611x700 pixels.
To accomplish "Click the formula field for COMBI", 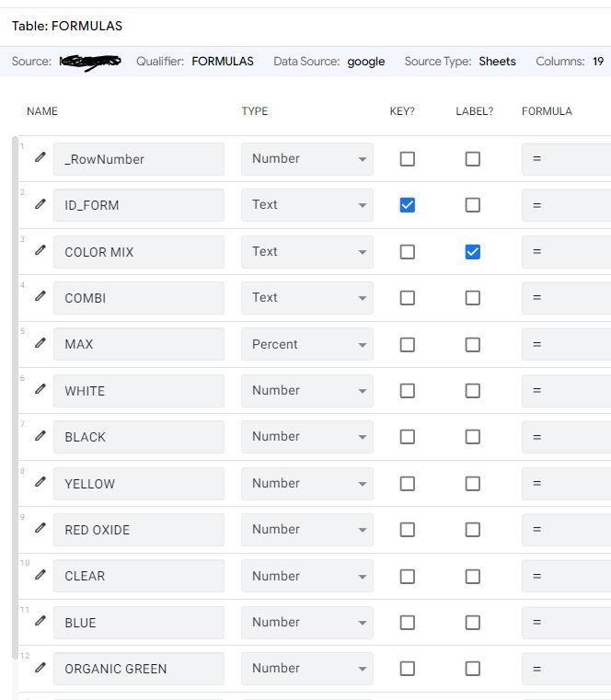I will pos(566,298).
